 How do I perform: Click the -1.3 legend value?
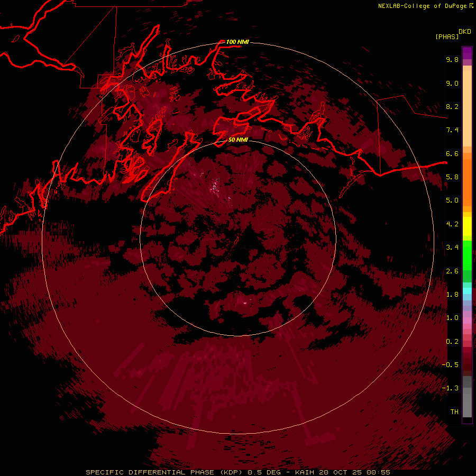[450, 388]
